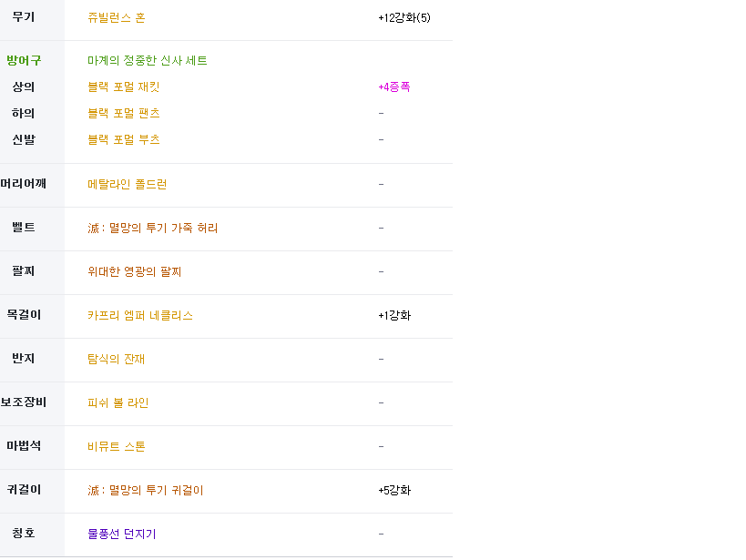The height and width of the screenshot is (560, 746).
Task: Click the +1강화 necklace reinforcement value
Action: tap(393, 316)
